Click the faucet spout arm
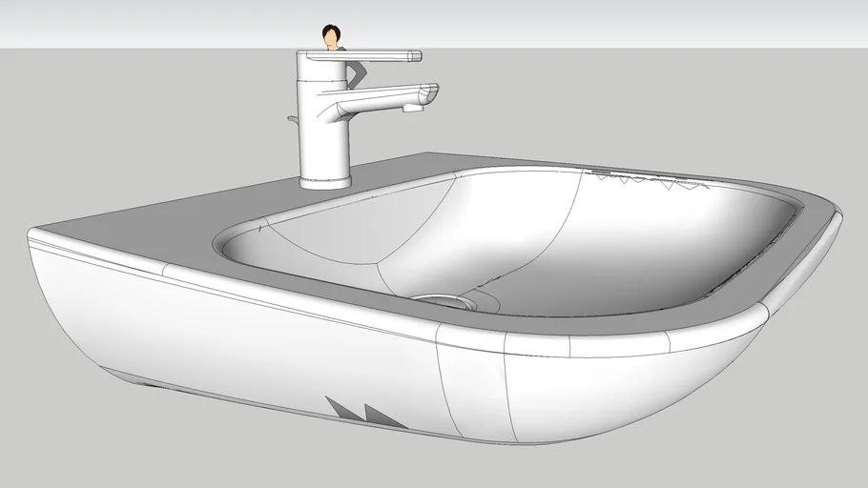This screenshot has width=868, height=488. 382,99
